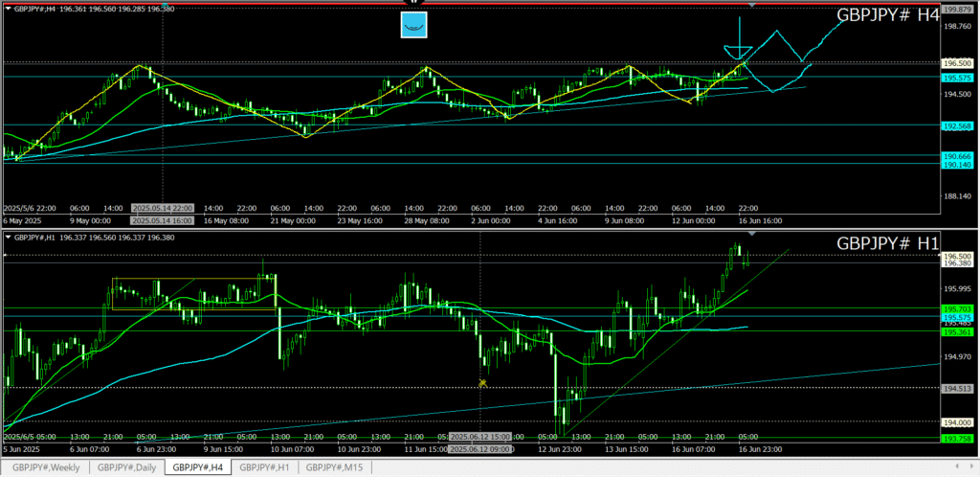980x477 pixels.
Task: Click the 2025.05.14 16:00 time label
Action: (x=163, y=220)
